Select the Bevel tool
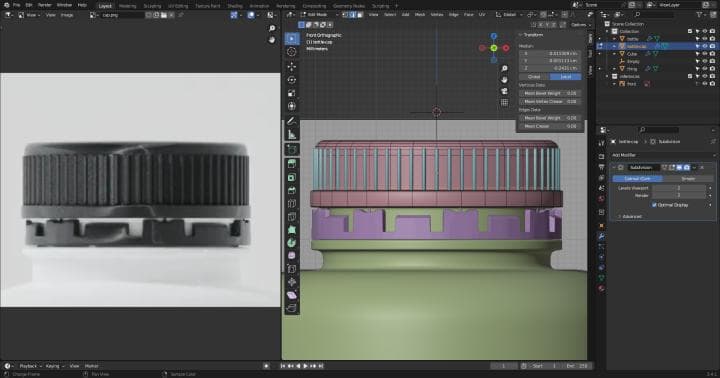The height and width of the screenshot is (378, 720). pos(292,190)
